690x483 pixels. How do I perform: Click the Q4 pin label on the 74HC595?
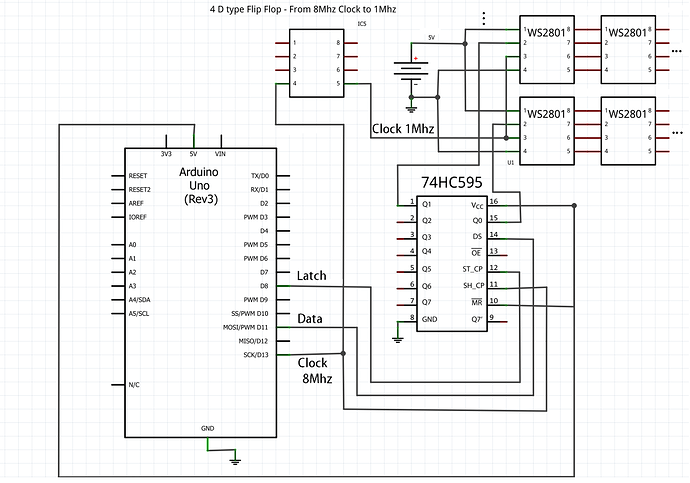[x=427, y=251]
